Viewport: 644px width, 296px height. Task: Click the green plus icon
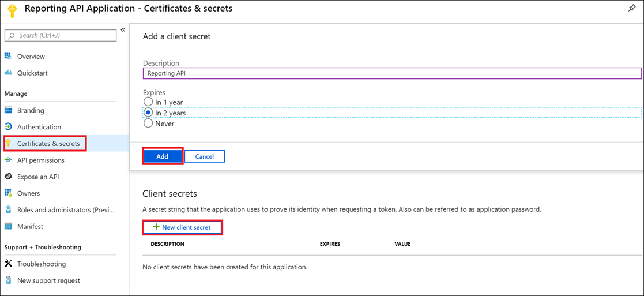[156, 227]
